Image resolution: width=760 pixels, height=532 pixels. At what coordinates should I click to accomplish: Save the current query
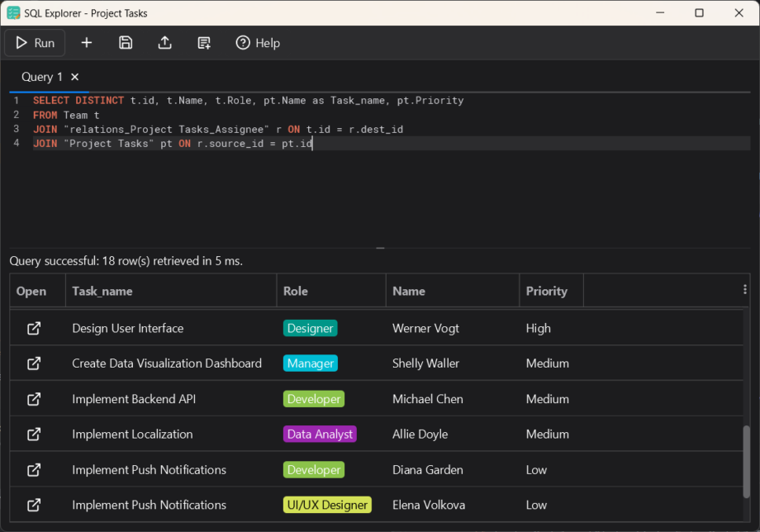126,42
